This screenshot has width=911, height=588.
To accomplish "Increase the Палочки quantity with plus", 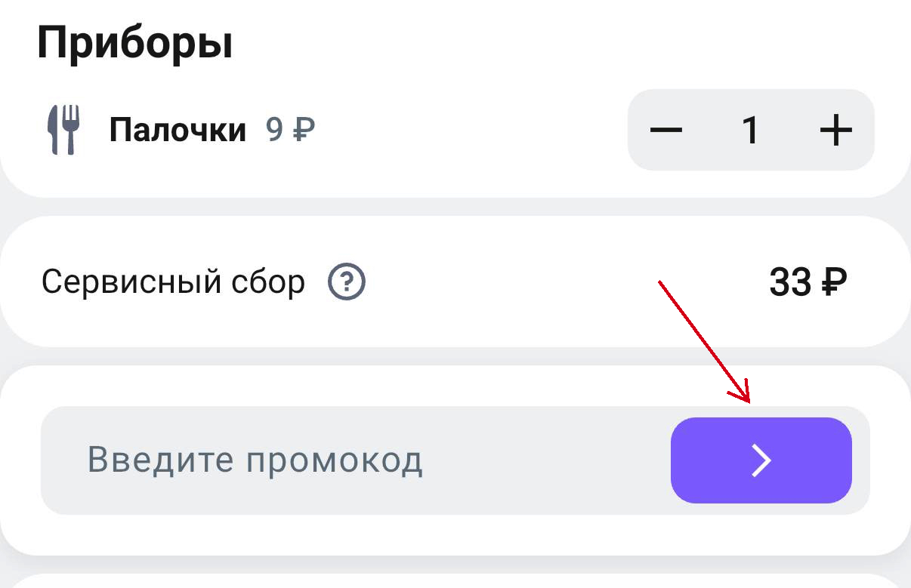I will click(x=835, y=131).
